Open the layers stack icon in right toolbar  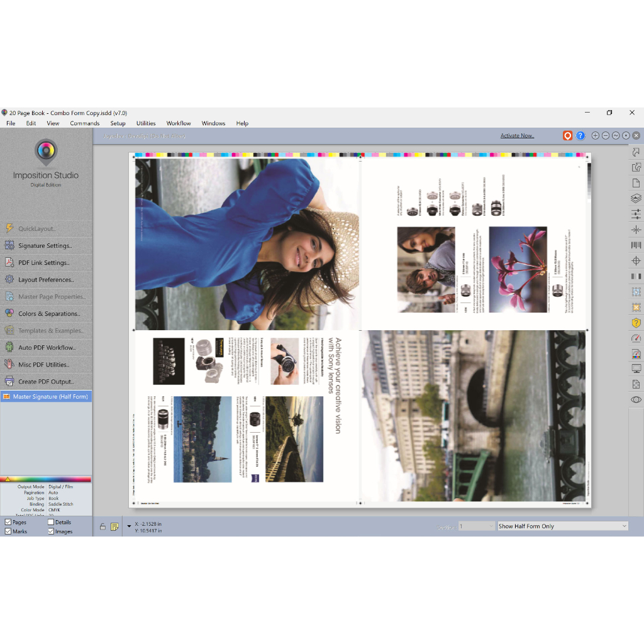pyautogui.click(x=636, y=199)
